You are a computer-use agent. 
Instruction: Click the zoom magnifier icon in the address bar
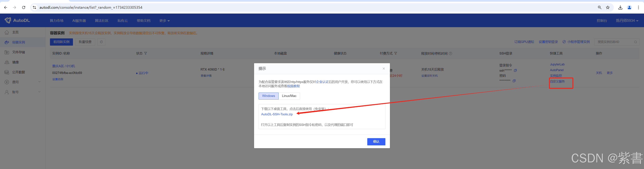coord(600,8)
